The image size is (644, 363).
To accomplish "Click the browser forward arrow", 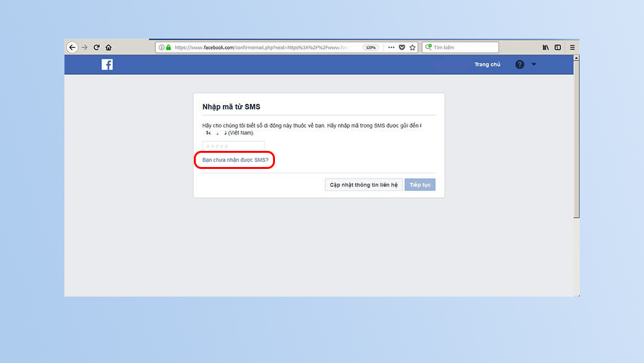I will pyautogui.click(x=84, y=47).
